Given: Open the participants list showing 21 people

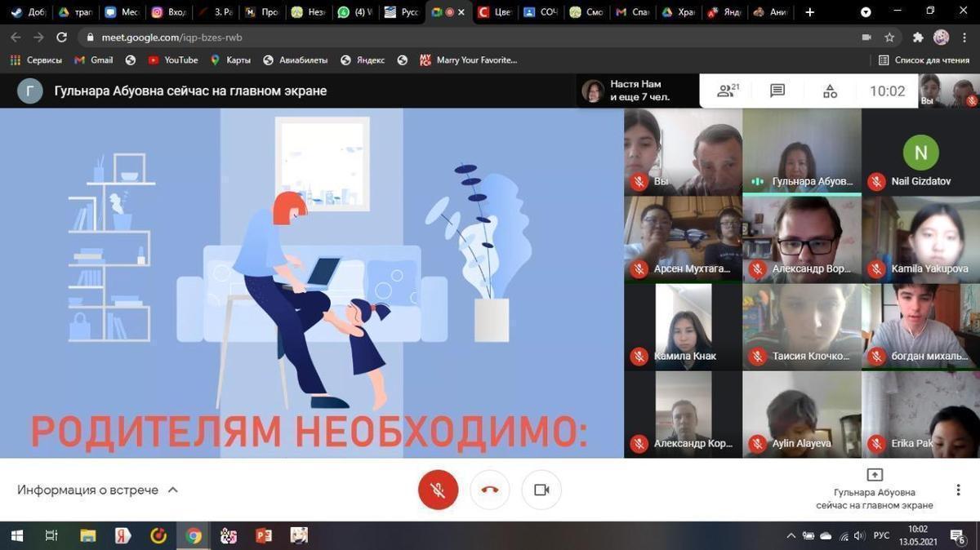Looking at the screenshot, I should [726, 91].
